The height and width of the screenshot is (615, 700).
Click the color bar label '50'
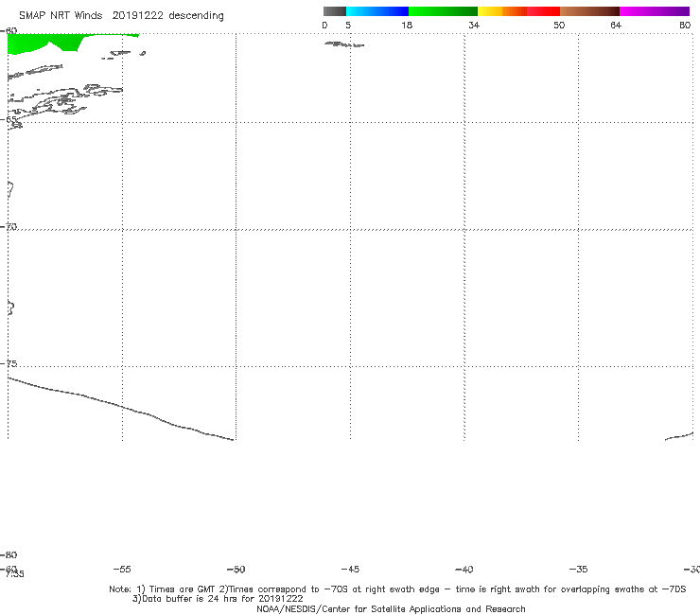coord(559,25)
